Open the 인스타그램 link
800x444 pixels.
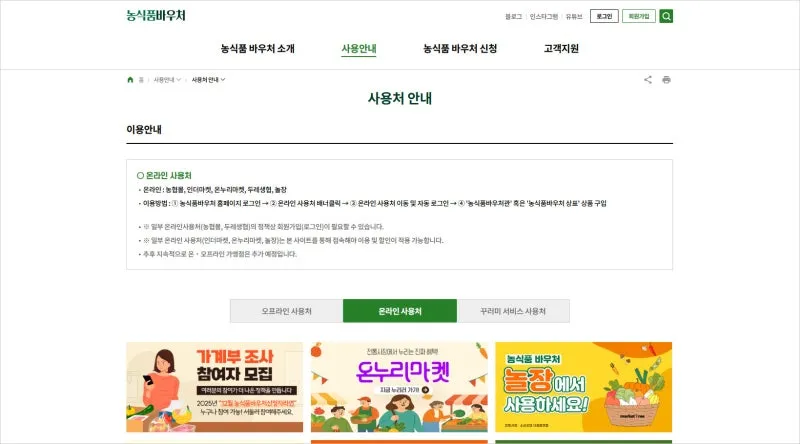(543, 17)
